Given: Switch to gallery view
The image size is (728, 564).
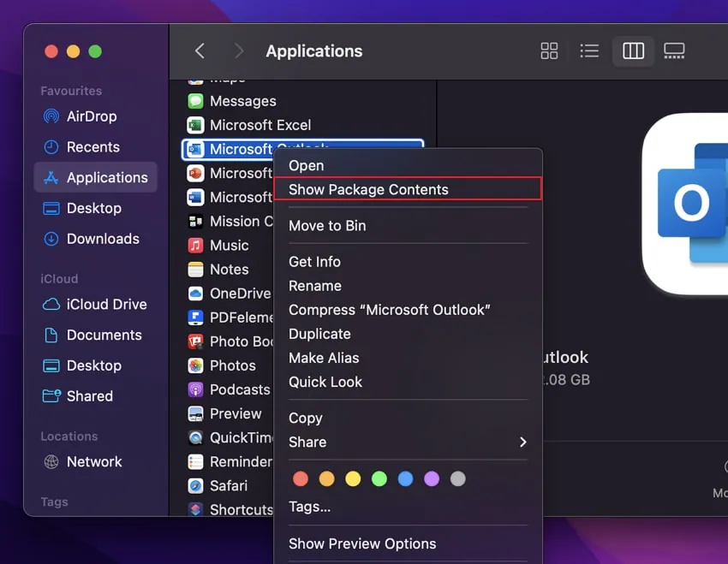Looking at the screenshot, I should pos(674,51).
